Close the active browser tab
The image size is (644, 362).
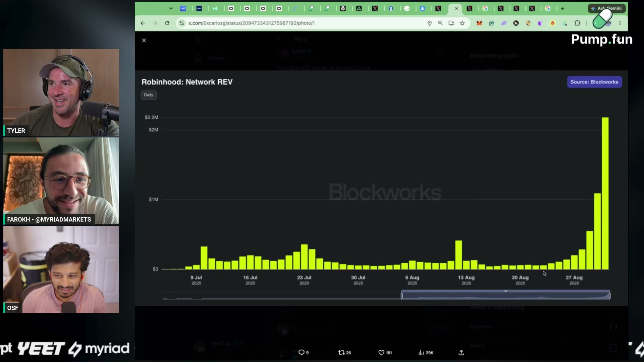(456, 8)
